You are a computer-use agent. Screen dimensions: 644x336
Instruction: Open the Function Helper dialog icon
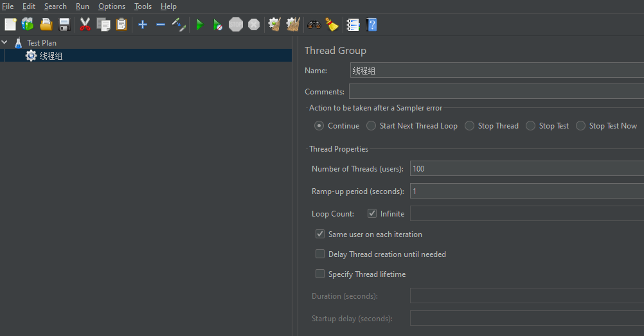coord(353,25)
